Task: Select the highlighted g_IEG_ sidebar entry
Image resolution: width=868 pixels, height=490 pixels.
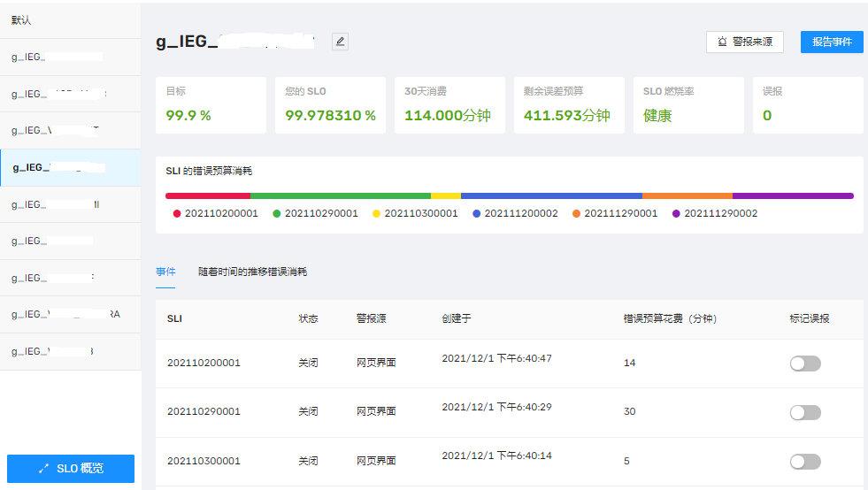Action: [x=70, y=167]
